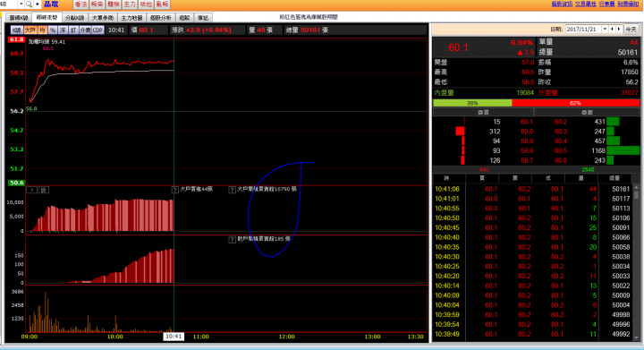Click the 10:41 time marker on the axis
The image size is (644, 350).
point(174,337)
